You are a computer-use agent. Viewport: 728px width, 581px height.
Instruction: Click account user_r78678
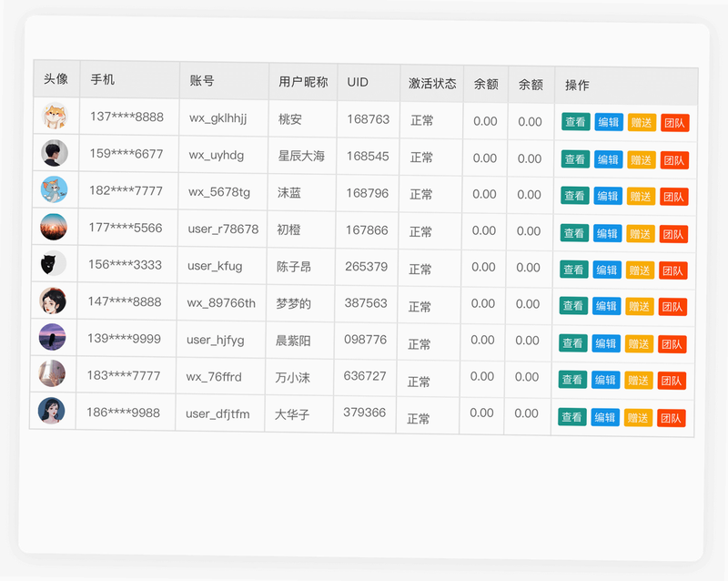click(x=223, y=229)
